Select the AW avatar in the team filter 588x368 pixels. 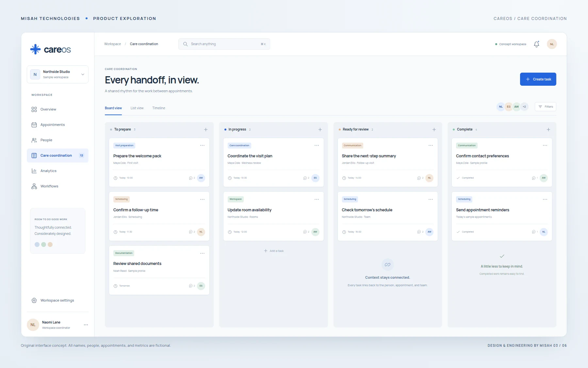click(x=516, y=107)
